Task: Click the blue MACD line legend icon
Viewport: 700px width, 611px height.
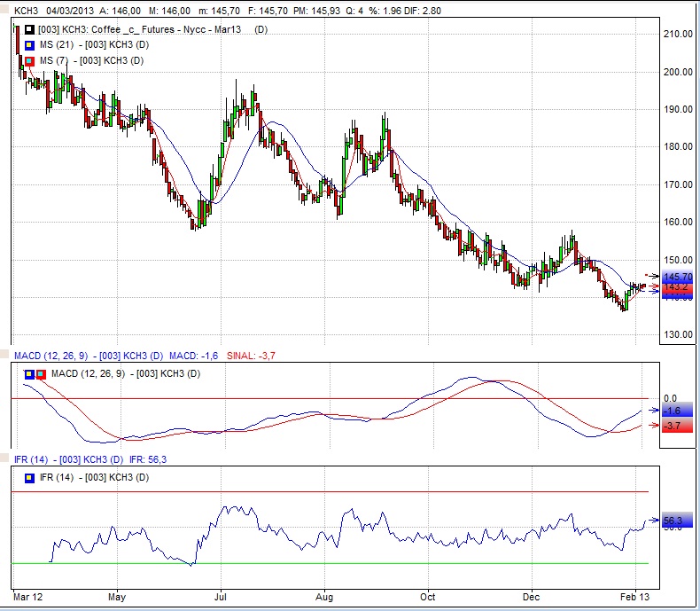Action: (x=29, y=373)
